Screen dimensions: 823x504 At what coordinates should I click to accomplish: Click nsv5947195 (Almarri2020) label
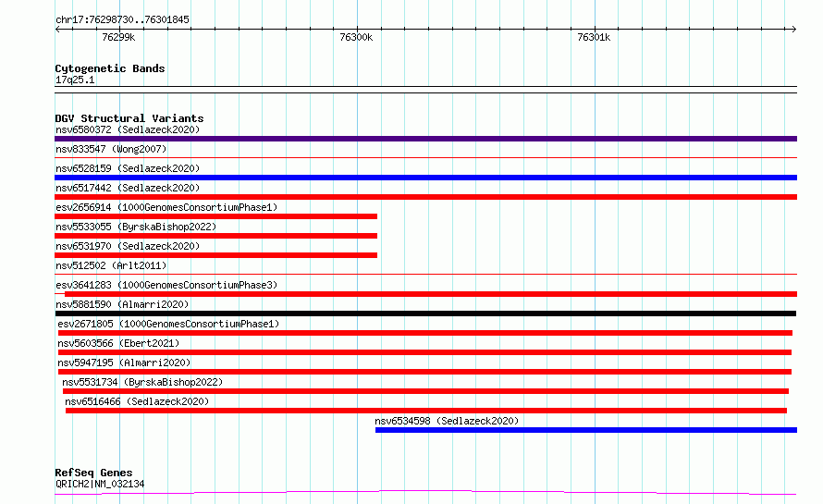pos(124,363)
